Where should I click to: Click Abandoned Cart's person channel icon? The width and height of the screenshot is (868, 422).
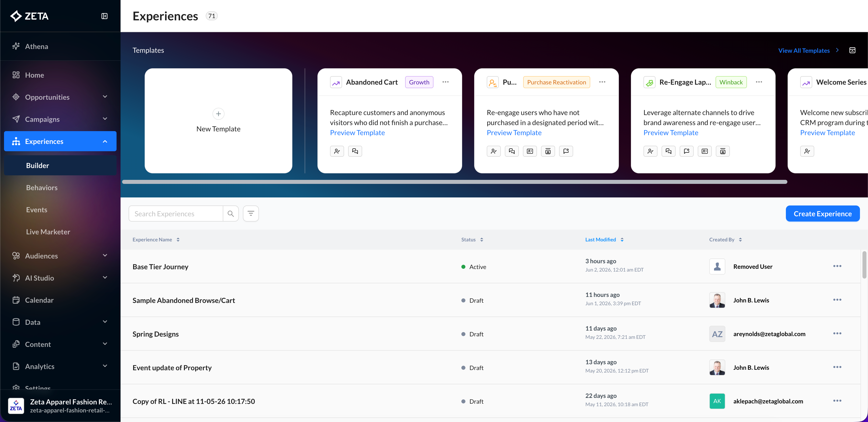[x=337, y=151]
